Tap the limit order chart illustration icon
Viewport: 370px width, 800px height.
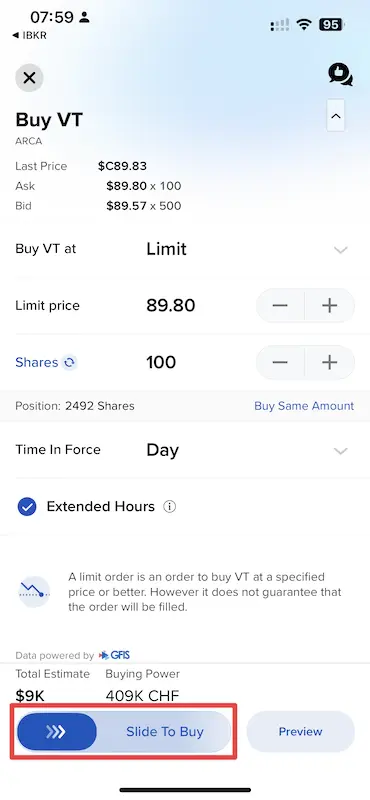coord(34,592)
